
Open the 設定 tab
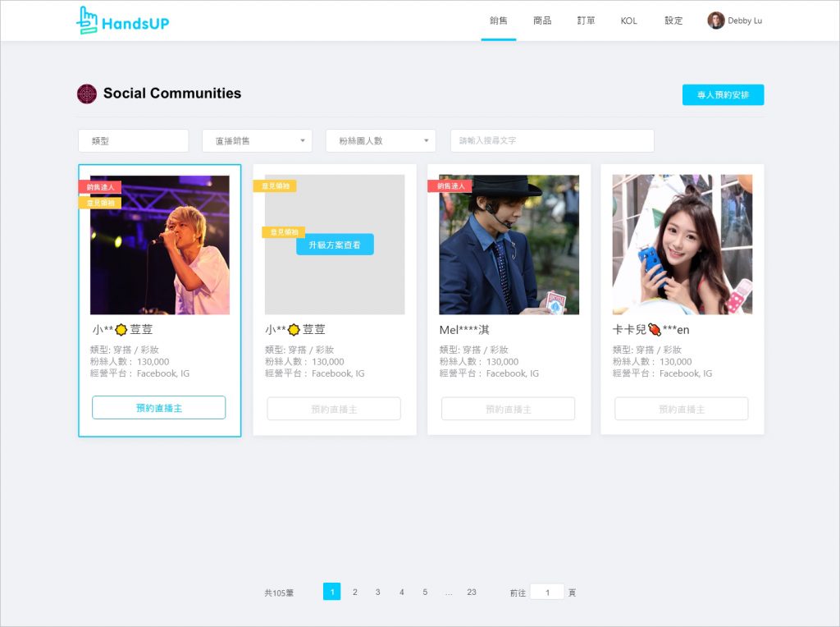673,21
